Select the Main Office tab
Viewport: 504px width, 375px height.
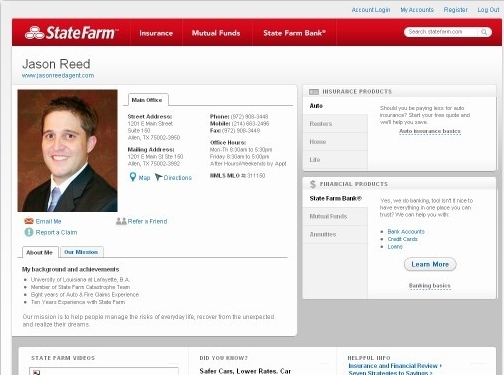(x=147, y=100)
